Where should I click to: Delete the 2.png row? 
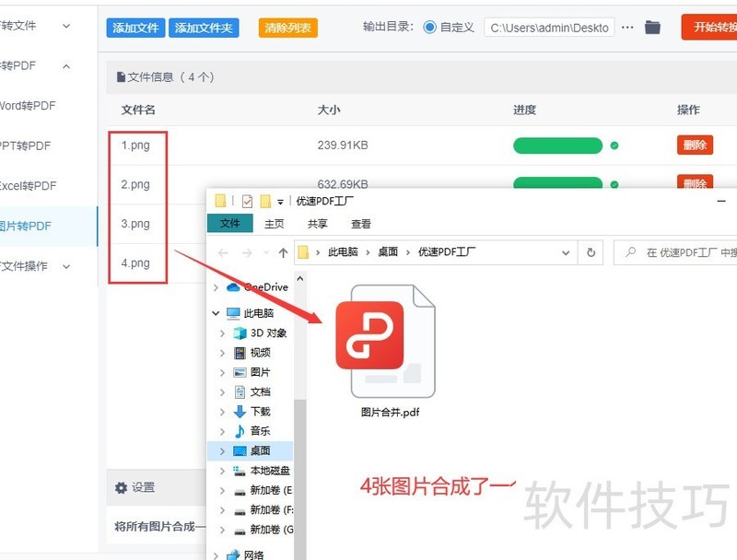point(695,181)
